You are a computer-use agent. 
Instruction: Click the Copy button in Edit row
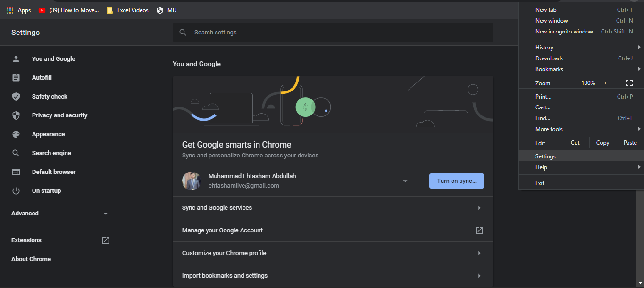pyautogui.click(x=602, y=143)
